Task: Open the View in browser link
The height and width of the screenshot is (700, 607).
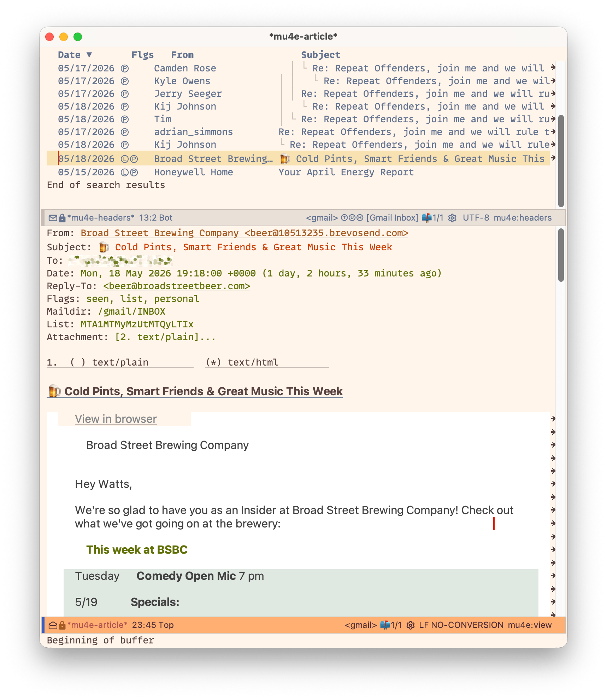Action: click(x=116, y=419)
